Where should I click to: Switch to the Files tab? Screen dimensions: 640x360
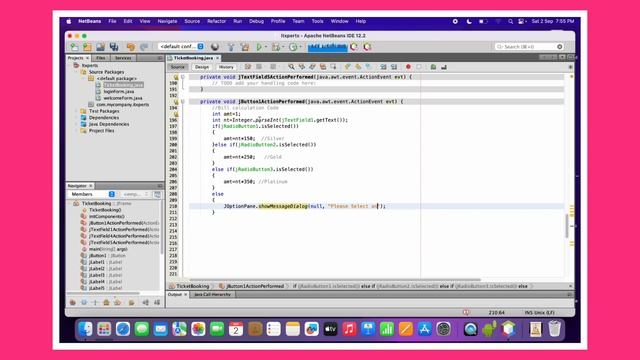click(x=100, y=58)
